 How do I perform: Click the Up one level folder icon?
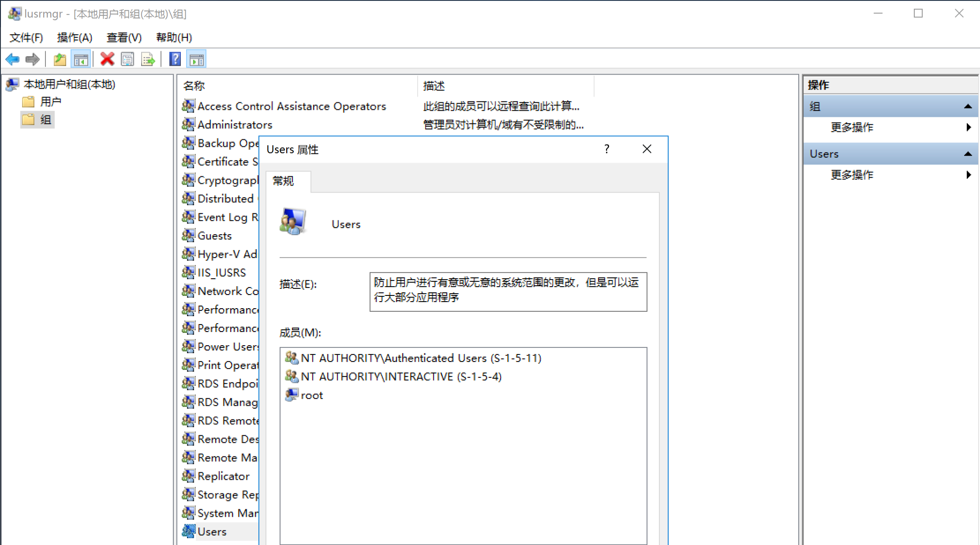click(x=60, y=59)
